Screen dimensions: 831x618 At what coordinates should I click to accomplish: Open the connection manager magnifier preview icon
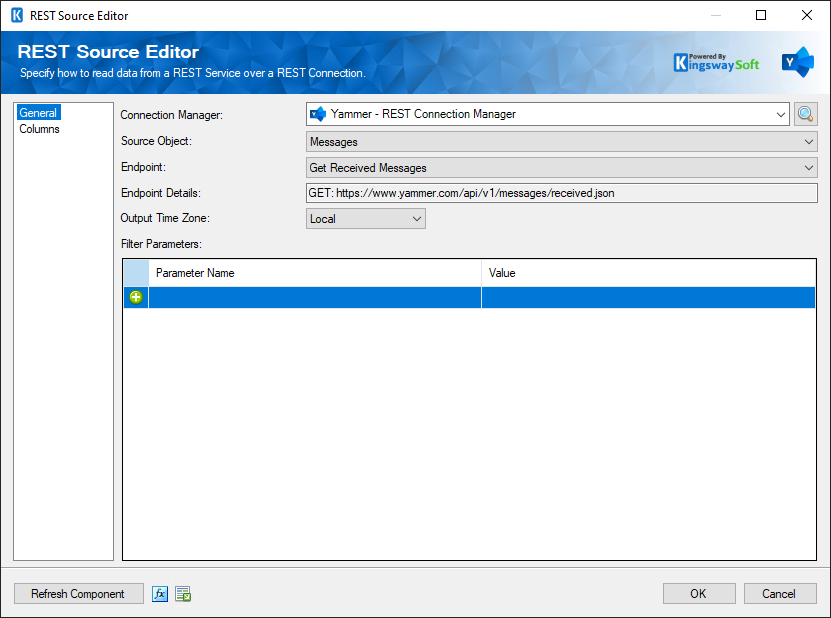tap(806, 114)
